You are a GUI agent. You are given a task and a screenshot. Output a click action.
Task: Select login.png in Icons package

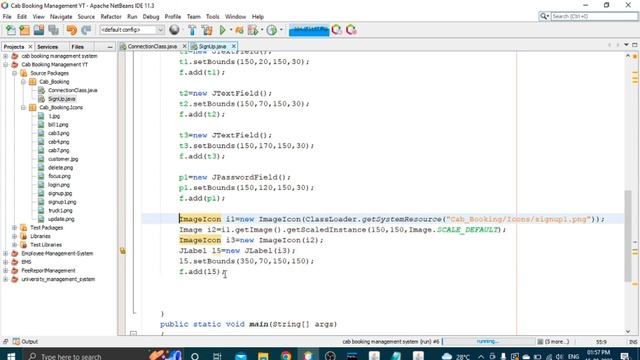(x=59, y=184)
